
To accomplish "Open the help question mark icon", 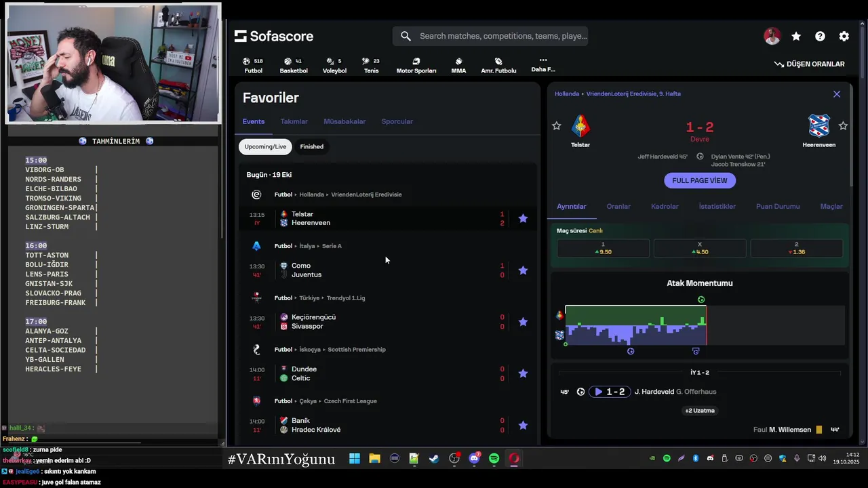I will pos(820,37).
